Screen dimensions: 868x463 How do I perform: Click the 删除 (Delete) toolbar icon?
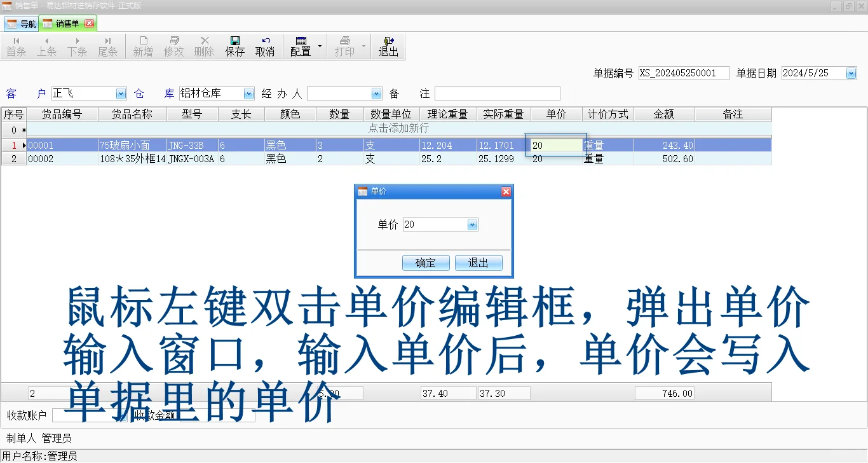click(204, 46)
